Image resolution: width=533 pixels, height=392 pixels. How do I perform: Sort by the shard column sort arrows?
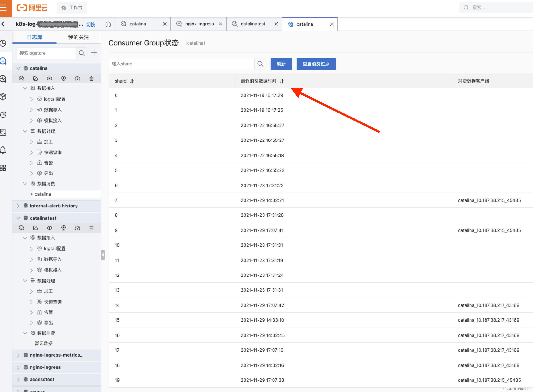(x=132, y=81)
